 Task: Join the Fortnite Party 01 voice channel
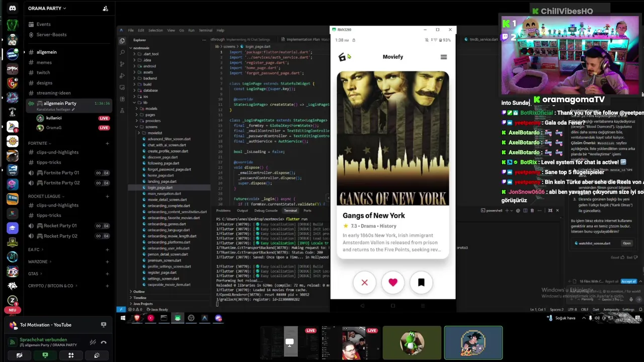click(x=61, y=173)
